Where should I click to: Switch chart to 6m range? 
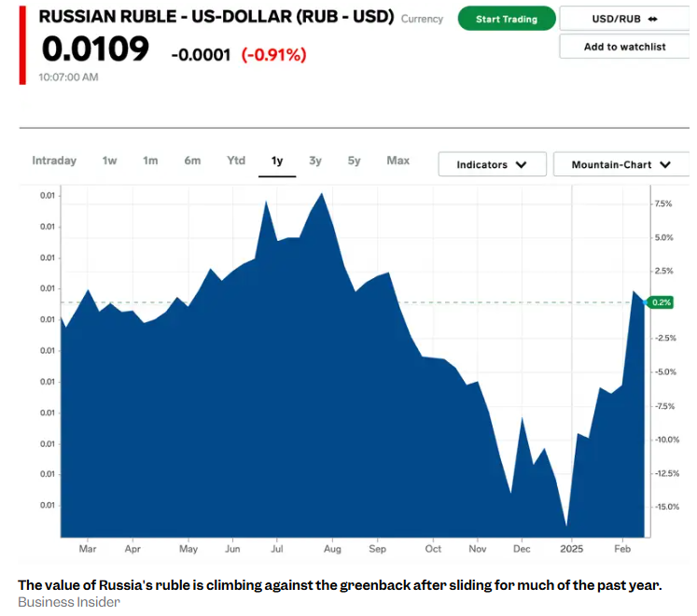192,161
